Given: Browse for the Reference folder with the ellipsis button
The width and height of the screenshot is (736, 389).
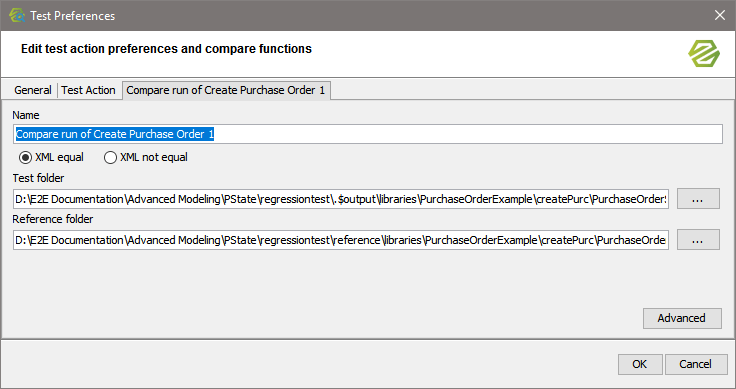Looking at the screenshot, I should (698, 240).
